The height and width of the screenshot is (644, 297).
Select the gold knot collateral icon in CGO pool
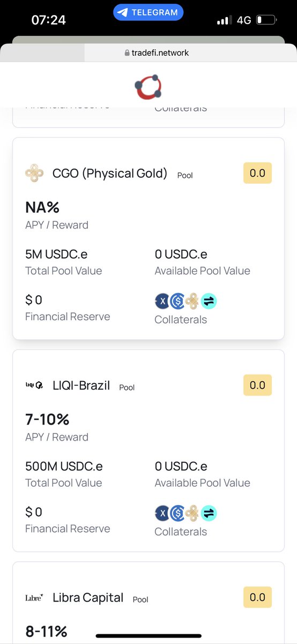click(193, 302)
